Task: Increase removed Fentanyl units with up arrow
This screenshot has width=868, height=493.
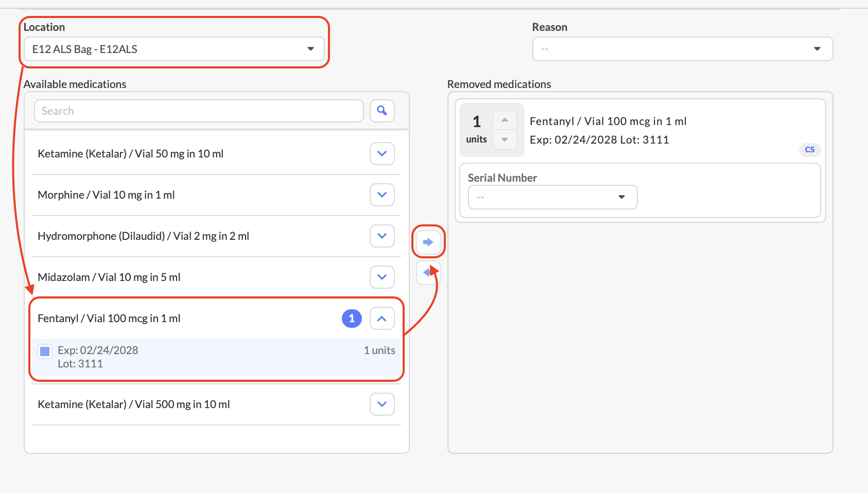Action: coord(505,120)
